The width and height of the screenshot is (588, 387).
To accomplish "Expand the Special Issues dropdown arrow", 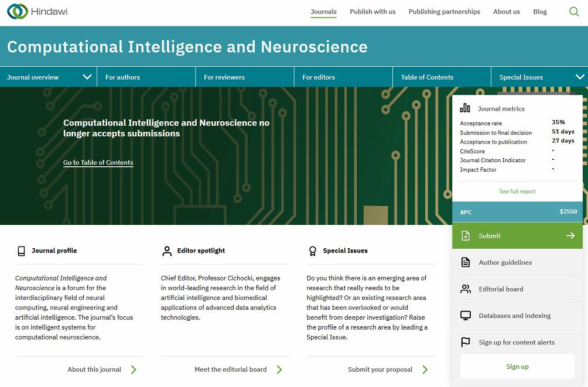I will (580, 77).
